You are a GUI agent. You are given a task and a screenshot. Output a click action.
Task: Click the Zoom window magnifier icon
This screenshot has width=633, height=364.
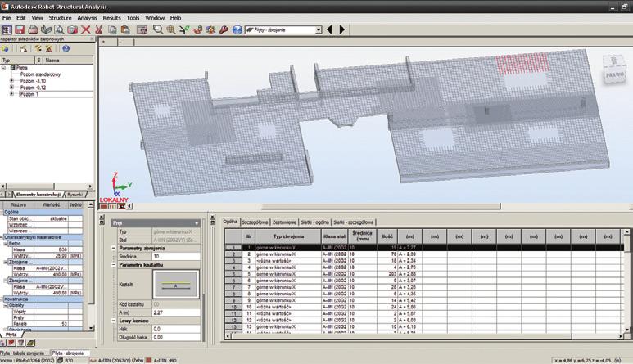click(x=157, y=29)
